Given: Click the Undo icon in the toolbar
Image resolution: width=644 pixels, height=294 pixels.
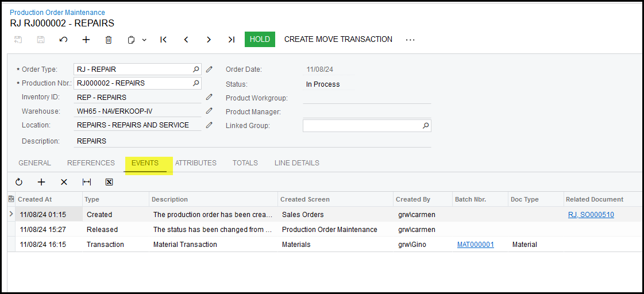Looking at the screenshot, I should coord(64,40).
